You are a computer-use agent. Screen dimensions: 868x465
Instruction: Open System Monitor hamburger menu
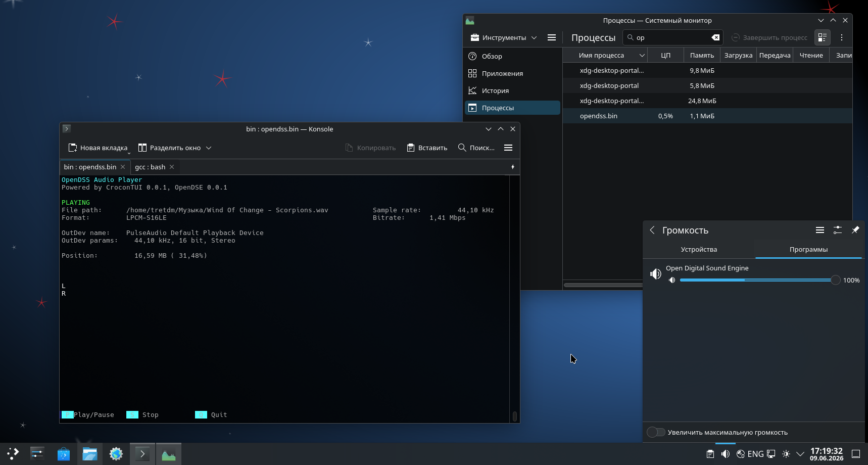[x=552, y=37]
